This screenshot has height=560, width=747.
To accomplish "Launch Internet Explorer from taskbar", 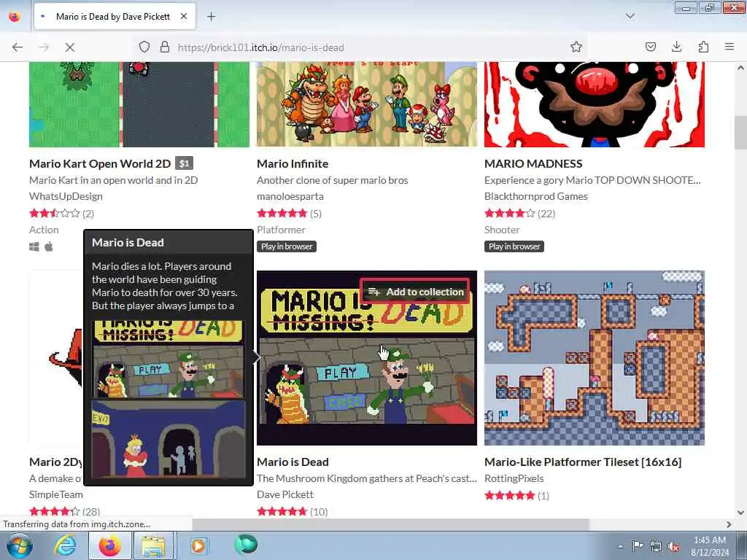I will tap(65, 545).
